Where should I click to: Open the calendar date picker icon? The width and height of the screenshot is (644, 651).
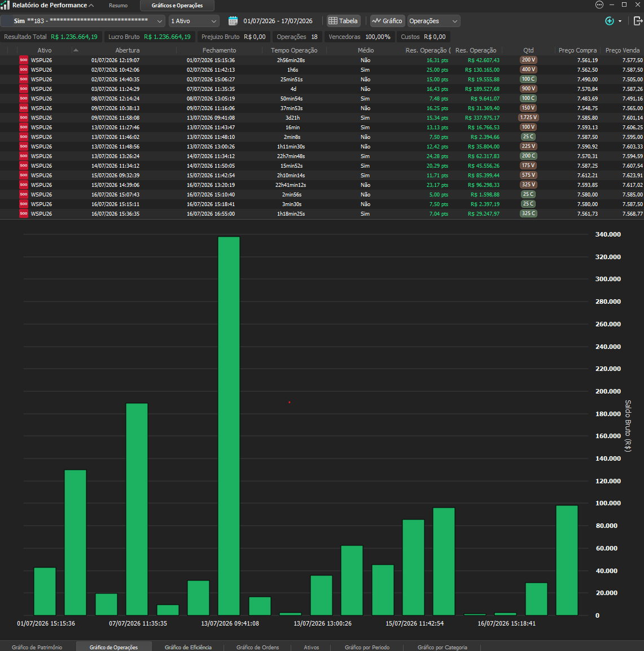click(233, 21)
